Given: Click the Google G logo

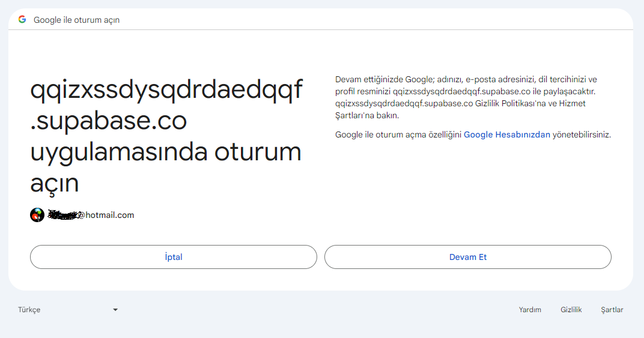Looking at the screenshot, I should (x=22, y=19).
